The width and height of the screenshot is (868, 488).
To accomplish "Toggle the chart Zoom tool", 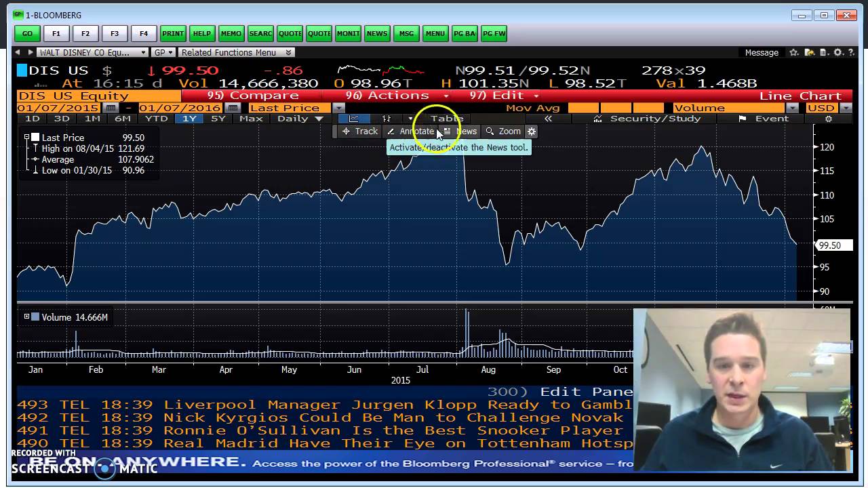I will 504,131.
